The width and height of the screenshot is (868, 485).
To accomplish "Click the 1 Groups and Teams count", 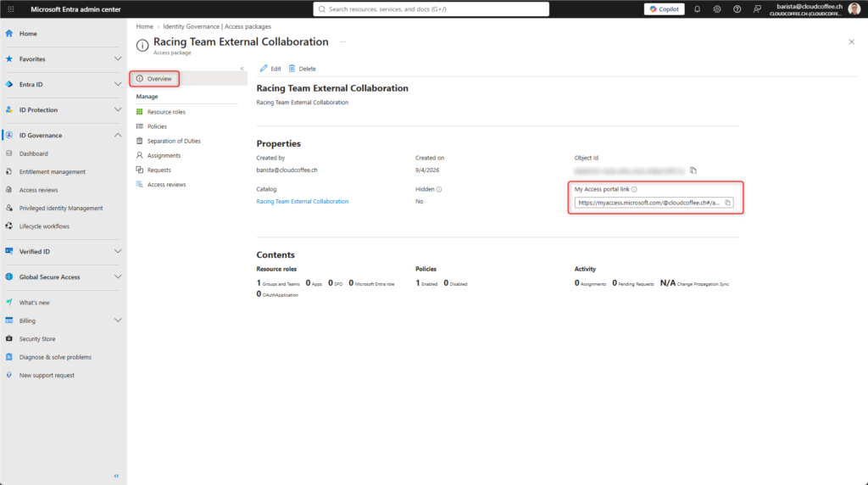I will pos(278,283).
